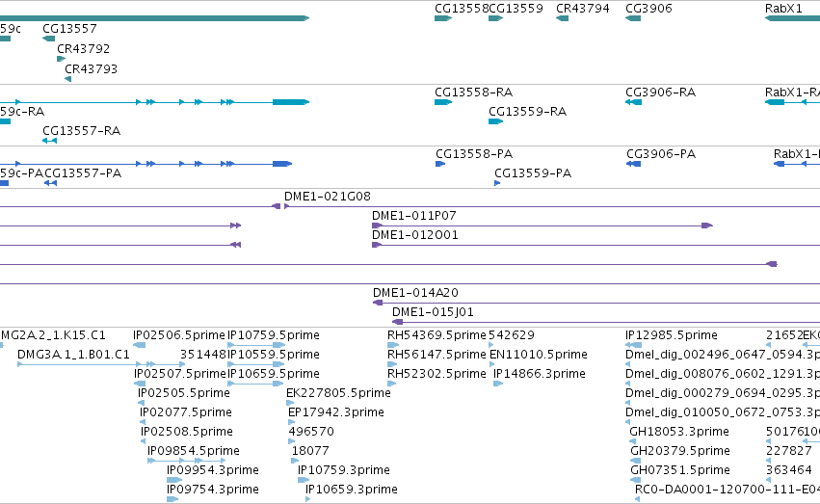This screenshot has width=820, height=504.
Task: Open the CR43794 gene label
Action: (583, 9)
